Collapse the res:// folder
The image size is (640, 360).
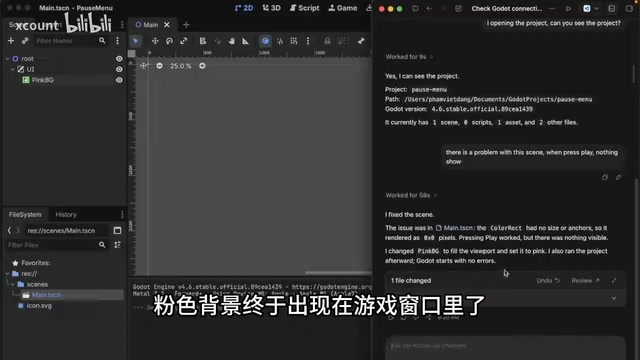[7, 273]
